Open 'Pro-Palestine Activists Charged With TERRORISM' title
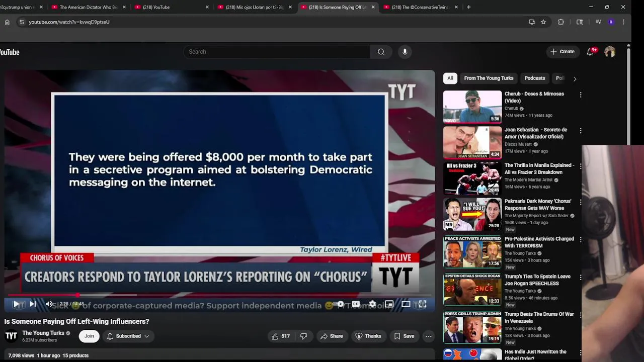This screenshot has height=362, width=644. tap(539, 242)
